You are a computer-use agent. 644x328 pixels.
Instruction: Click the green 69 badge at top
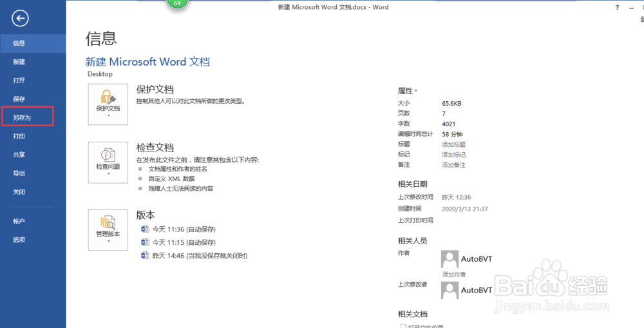pos(177,4)
